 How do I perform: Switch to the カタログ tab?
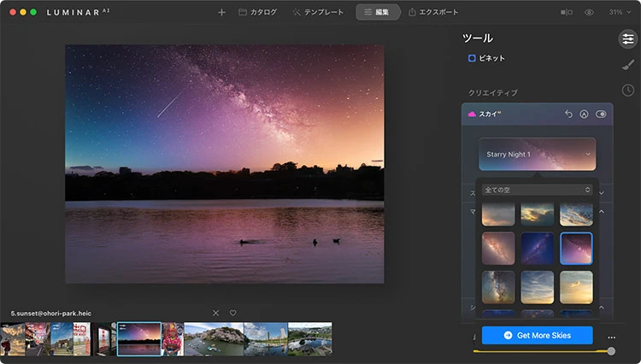coord(257,13)
